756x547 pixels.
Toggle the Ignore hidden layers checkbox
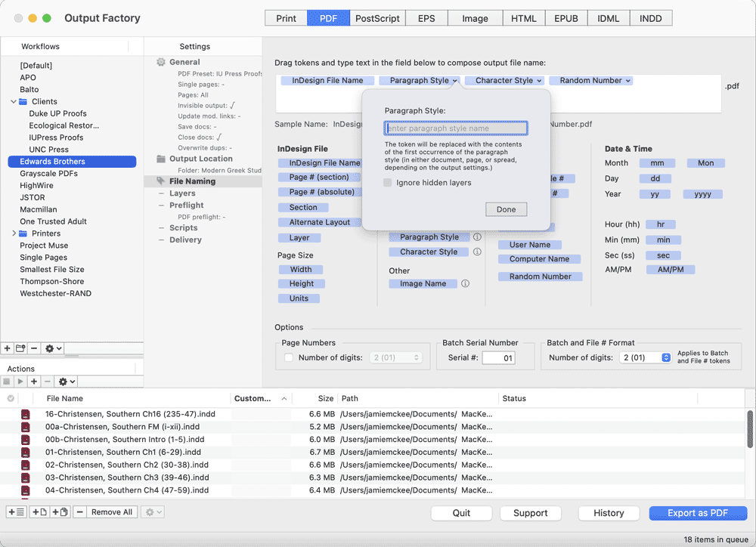[387, 182]
